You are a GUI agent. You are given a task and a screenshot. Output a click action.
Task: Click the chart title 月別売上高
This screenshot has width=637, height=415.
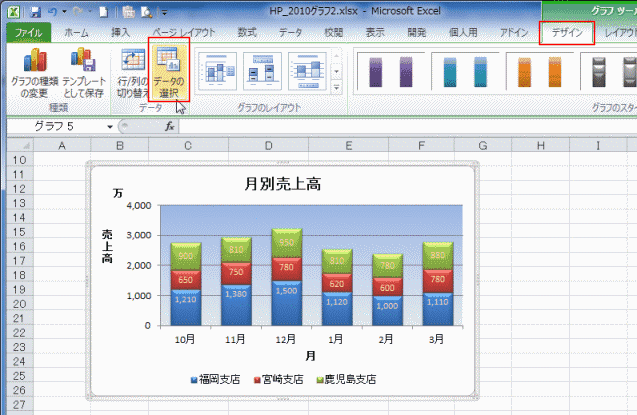[283, 184]
